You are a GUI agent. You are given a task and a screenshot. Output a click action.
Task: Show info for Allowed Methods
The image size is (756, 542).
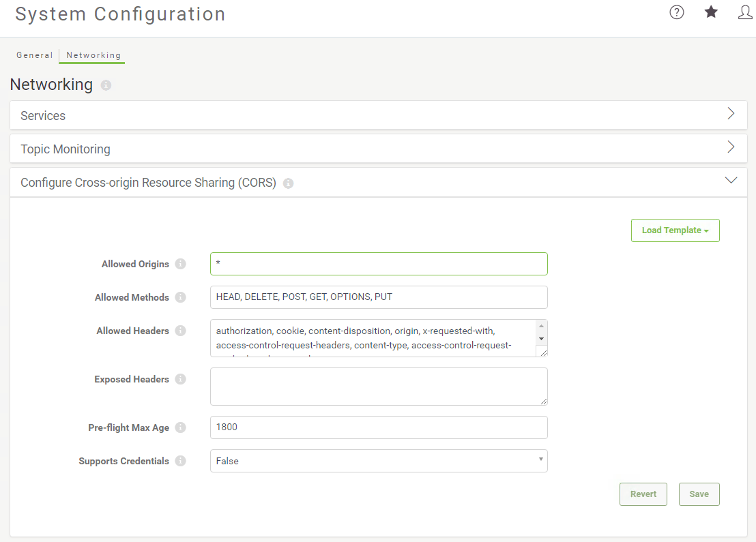pos(180,297)
